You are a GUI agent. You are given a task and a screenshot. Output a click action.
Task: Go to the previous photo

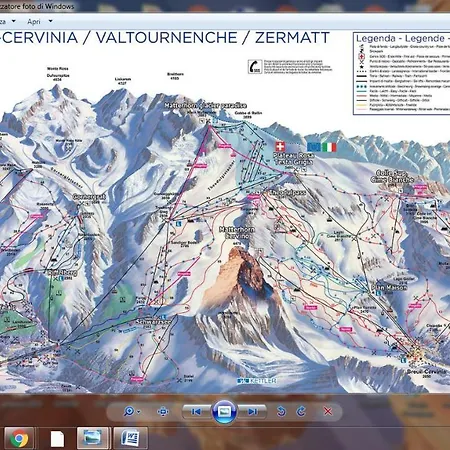pos(197,412)
